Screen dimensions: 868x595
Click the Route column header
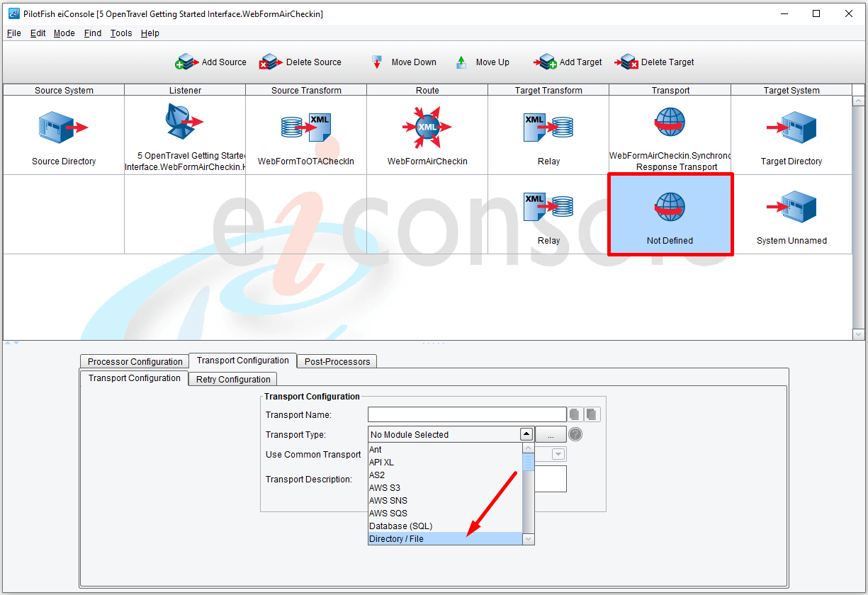click(x=427, y=90)
